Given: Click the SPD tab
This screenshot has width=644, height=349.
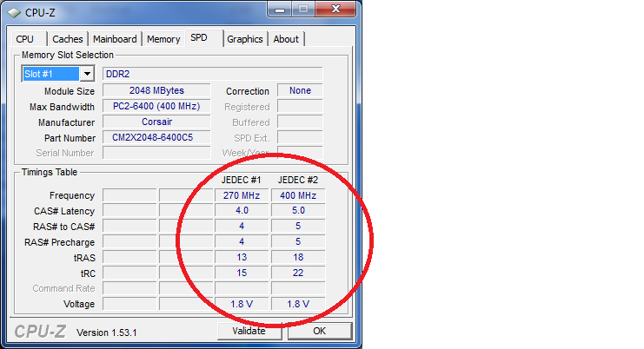Looking at the screenshot, I should coord(200,37).
